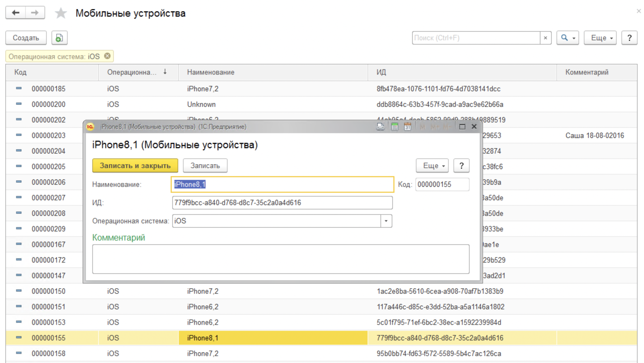Click row marker icon for code 000000167
Image resolution: width=644 pixels, height=363 pixels.
click(x=19, y=244)
